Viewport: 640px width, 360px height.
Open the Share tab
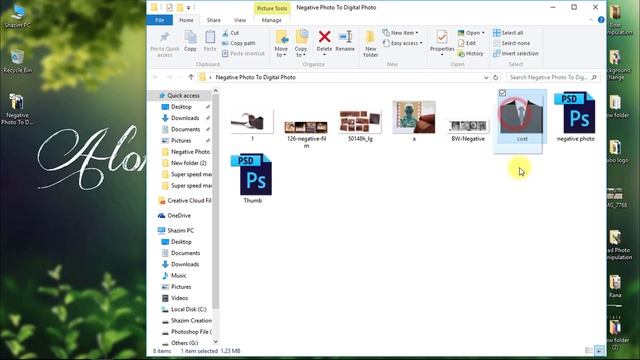click(213, 20)
